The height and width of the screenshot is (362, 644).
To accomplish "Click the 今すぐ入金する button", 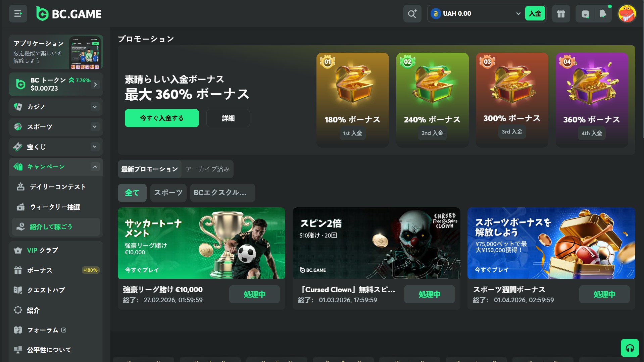I will click(x=162, y=118).
